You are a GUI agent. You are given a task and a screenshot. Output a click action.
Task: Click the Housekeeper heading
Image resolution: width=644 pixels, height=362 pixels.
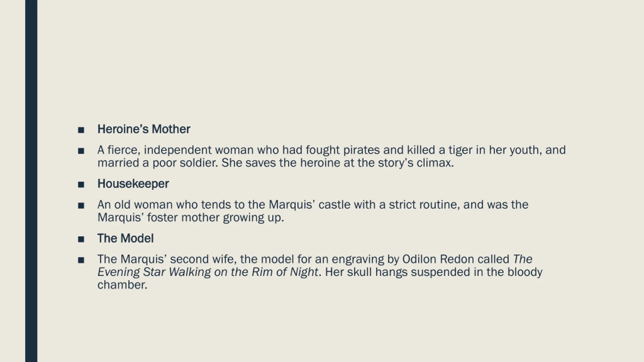[133, 184]
